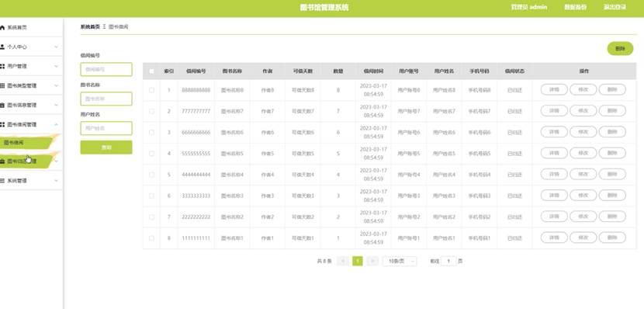Click the 共 8 条 total count text
This screenshot has width=644, height=309.
[324, 262]
